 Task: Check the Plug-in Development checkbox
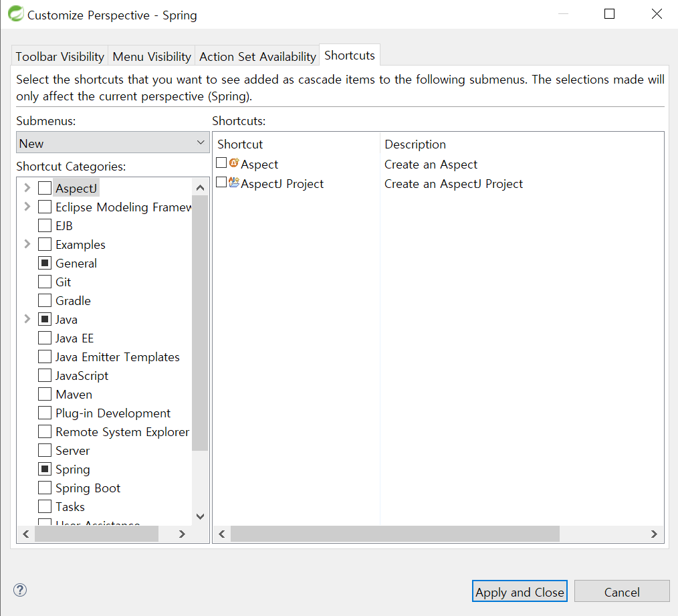[x=45, y=413]
